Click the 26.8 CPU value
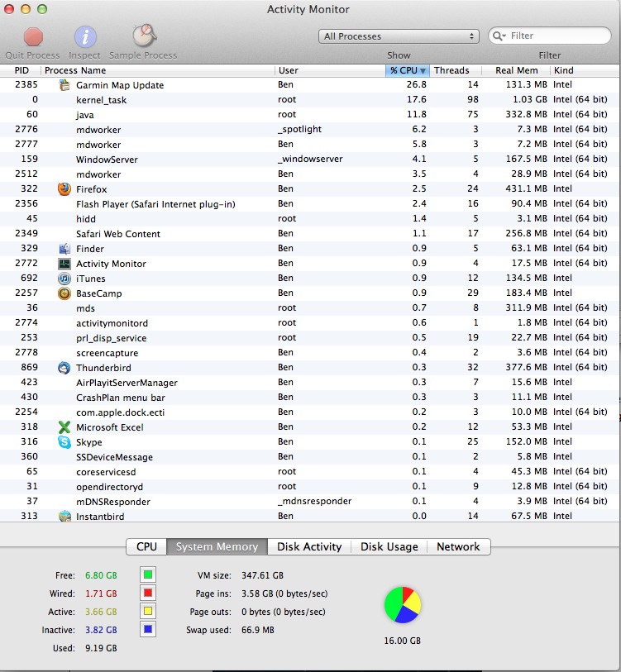Viewport: 621px width, 672px height. point(417,84)
